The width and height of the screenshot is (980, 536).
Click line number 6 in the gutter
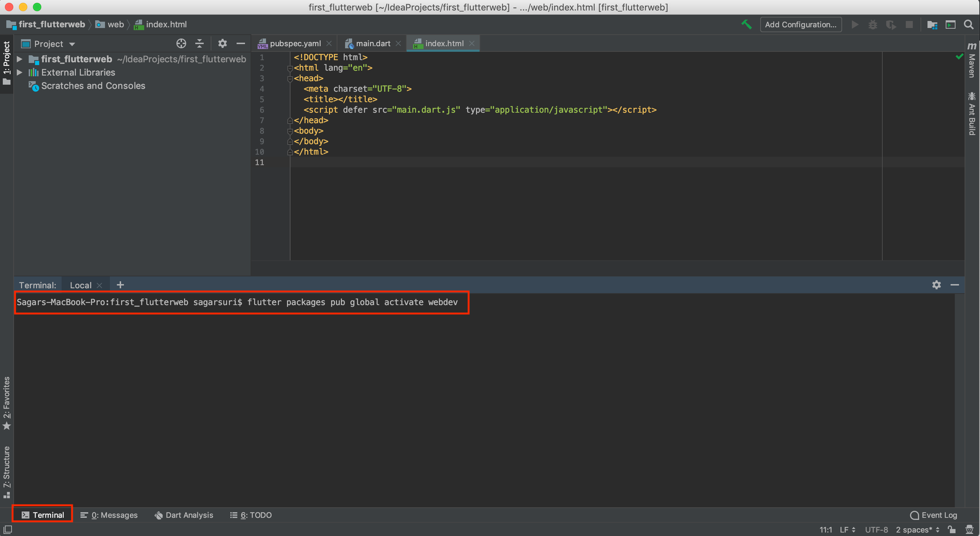click(x=262, y=110)
